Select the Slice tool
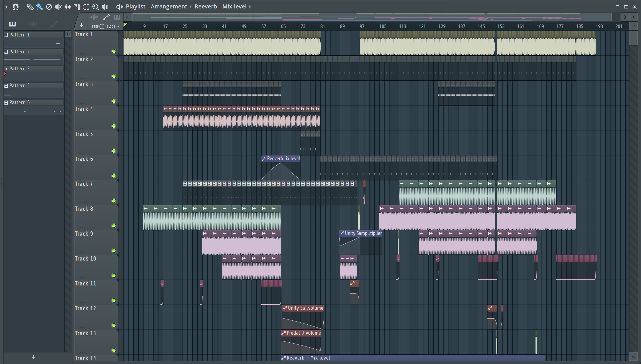Viewport: 641px width, 364px height. click(77, 7)
